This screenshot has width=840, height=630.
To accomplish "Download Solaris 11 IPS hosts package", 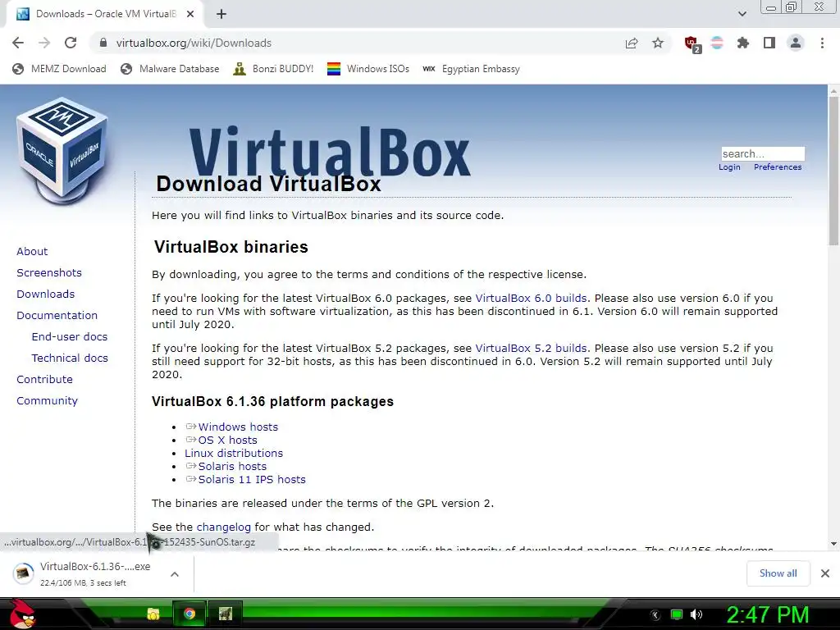I will coord(252,479).
